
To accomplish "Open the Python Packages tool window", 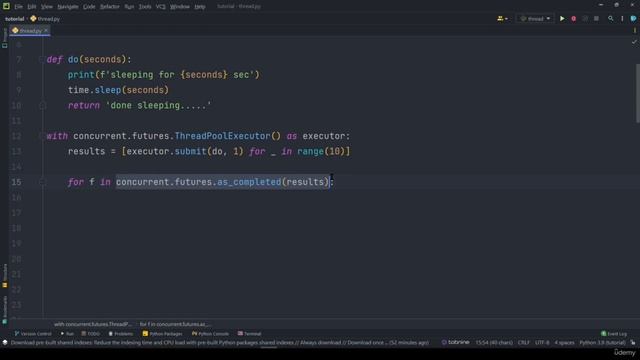I will 162,334.
